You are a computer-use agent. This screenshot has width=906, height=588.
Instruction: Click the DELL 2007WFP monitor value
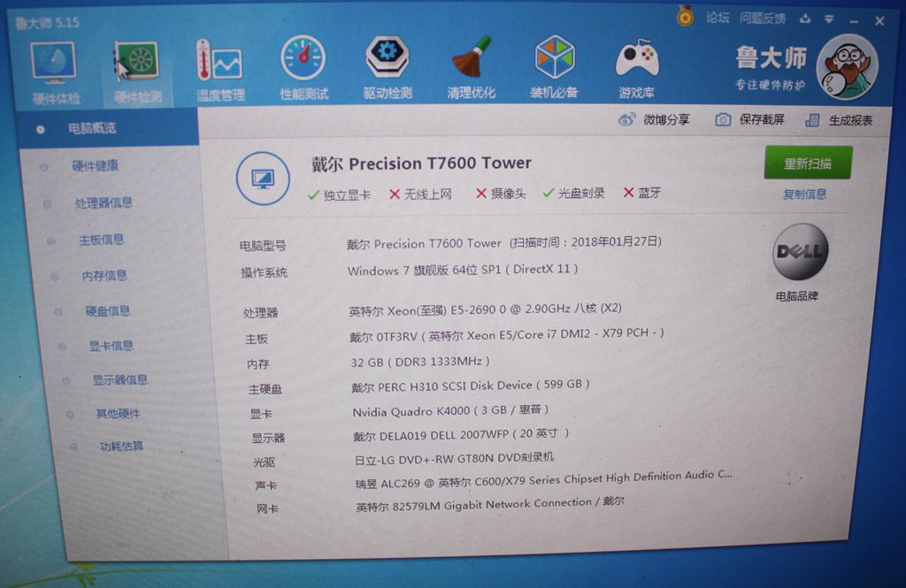click(461, 434)
